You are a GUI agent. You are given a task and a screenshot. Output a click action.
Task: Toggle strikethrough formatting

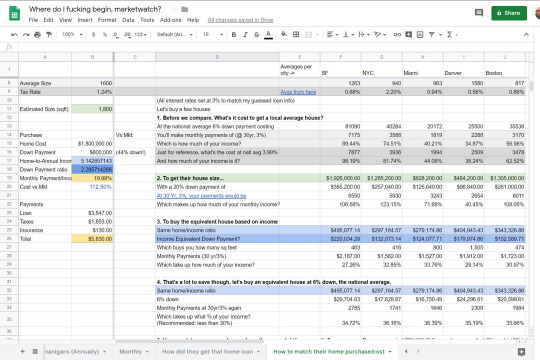257,34
